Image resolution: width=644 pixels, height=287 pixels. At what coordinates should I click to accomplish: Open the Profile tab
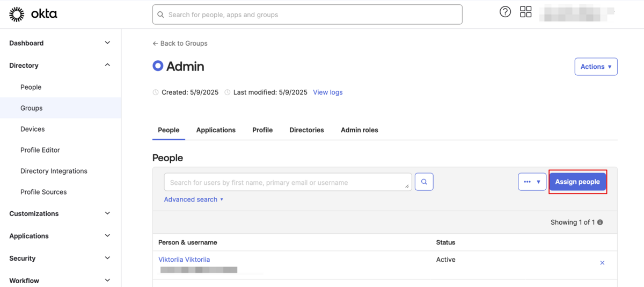tap(262, 130)
